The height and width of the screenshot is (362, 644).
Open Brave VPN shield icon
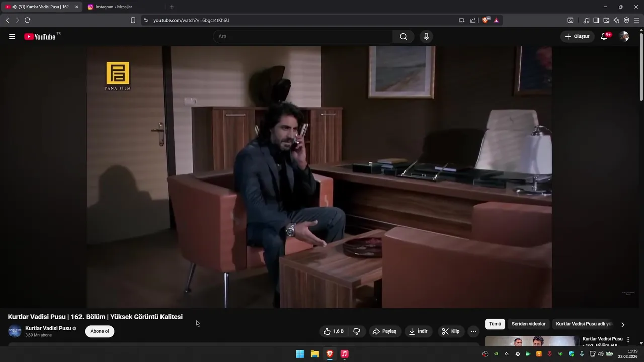tap(626, 20)
